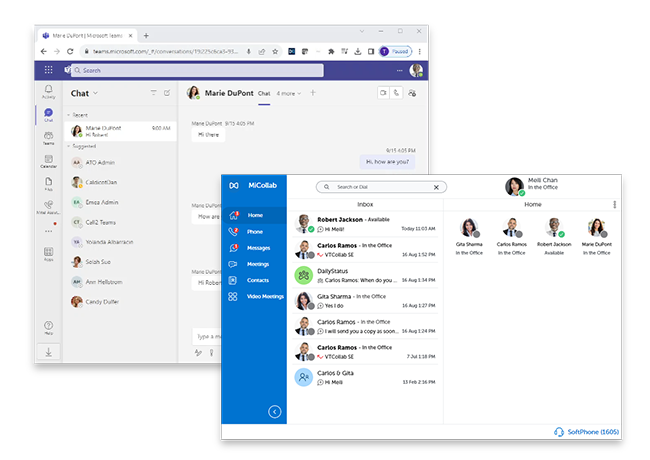This screenshot has width=650, height=460.
Task: Open the browser three-dot menu
Action: (x=420, y=51)
